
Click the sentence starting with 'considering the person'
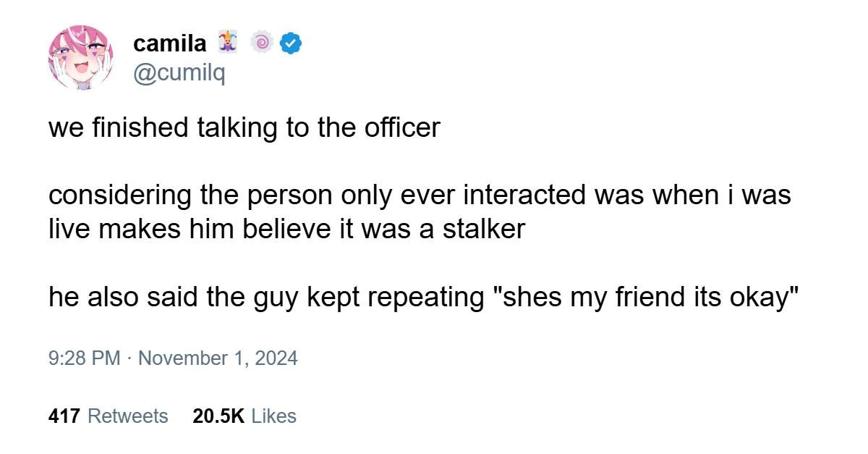420,196
